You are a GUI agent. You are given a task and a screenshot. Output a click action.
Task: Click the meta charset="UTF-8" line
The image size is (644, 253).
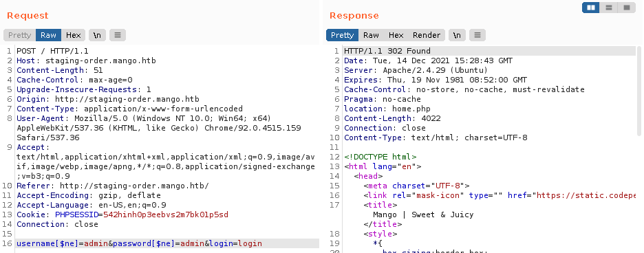click(x=416, y=186)
